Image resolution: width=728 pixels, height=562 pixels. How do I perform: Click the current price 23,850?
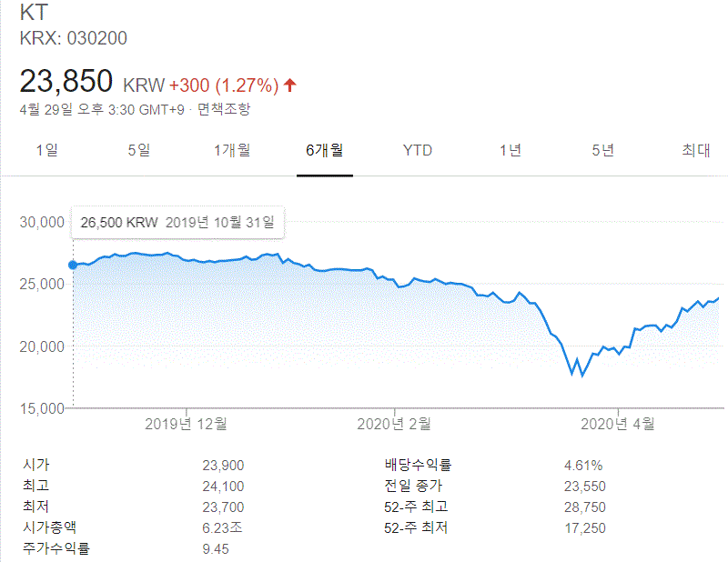pos(66,81)
